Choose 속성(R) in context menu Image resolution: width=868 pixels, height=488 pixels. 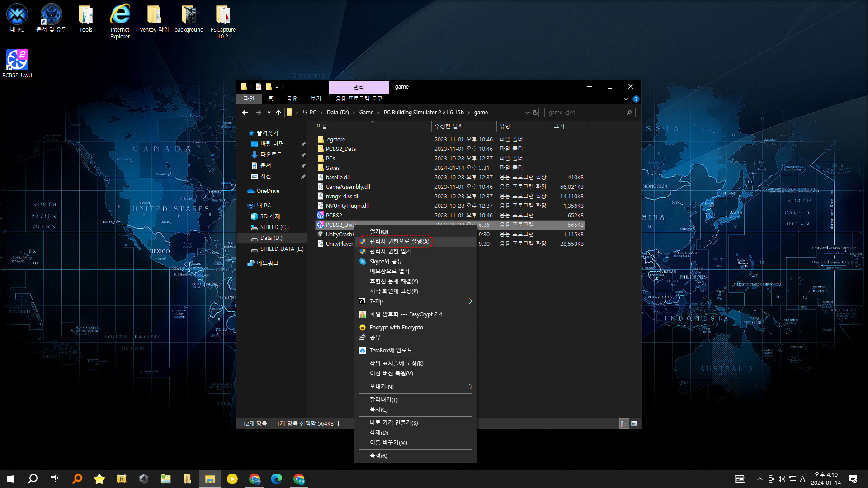tap(415, 456)
